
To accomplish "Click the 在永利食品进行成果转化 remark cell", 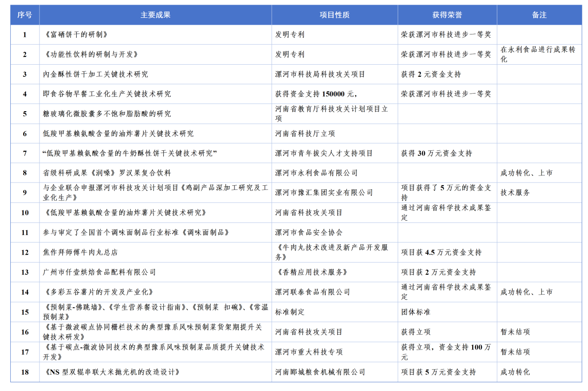I will click(x=538, y=54).
